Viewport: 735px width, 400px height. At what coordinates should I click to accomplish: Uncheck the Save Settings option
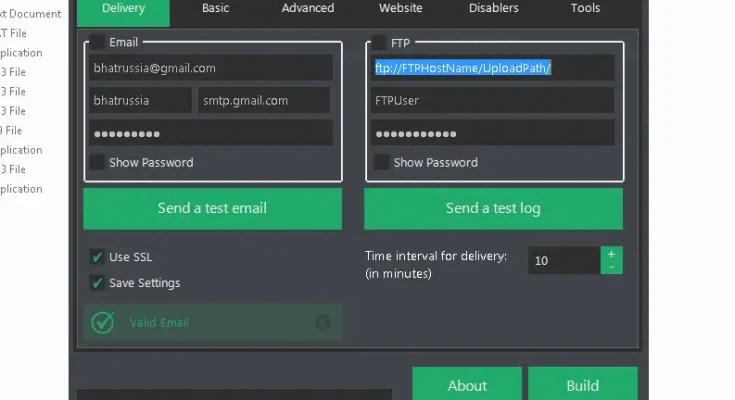97,283
